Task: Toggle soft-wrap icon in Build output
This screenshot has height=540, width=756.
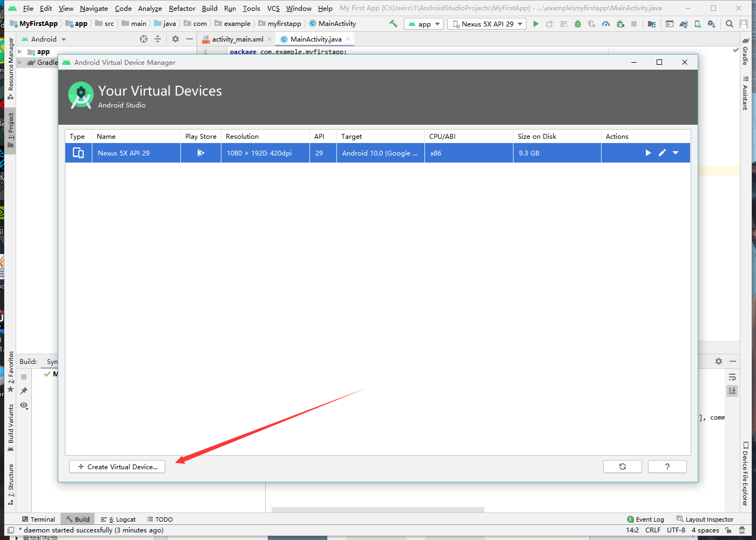Action: [x=732, y=377]
